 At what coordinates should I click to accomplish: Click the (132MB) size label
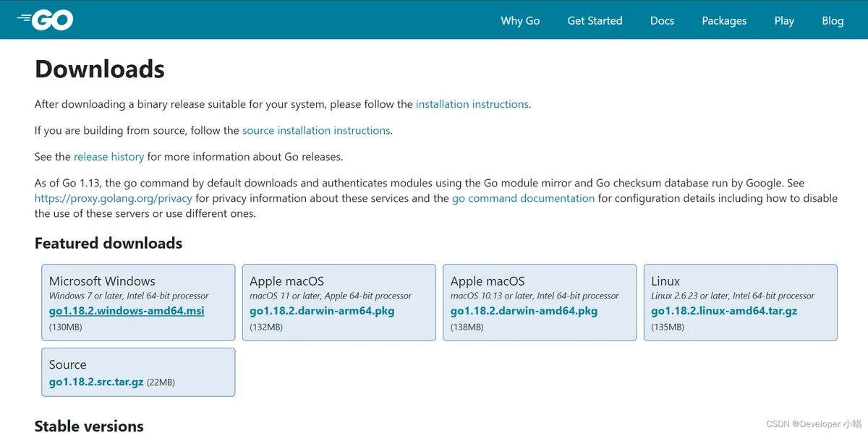point(266,327)
